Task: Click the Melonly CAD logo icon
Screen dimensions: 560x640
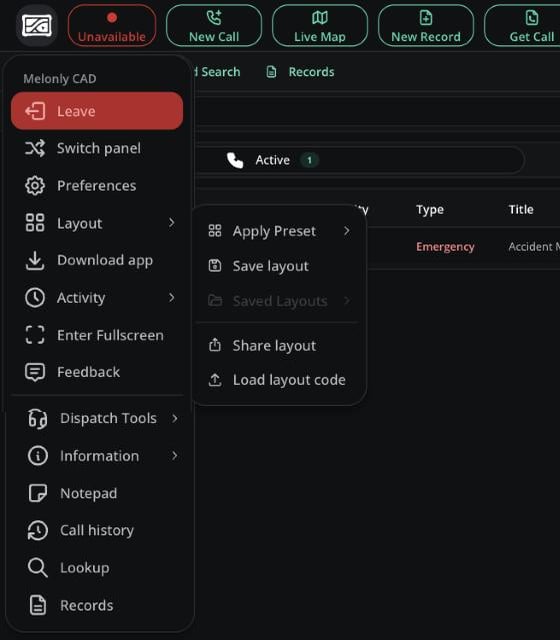Action: click(37, 25)
